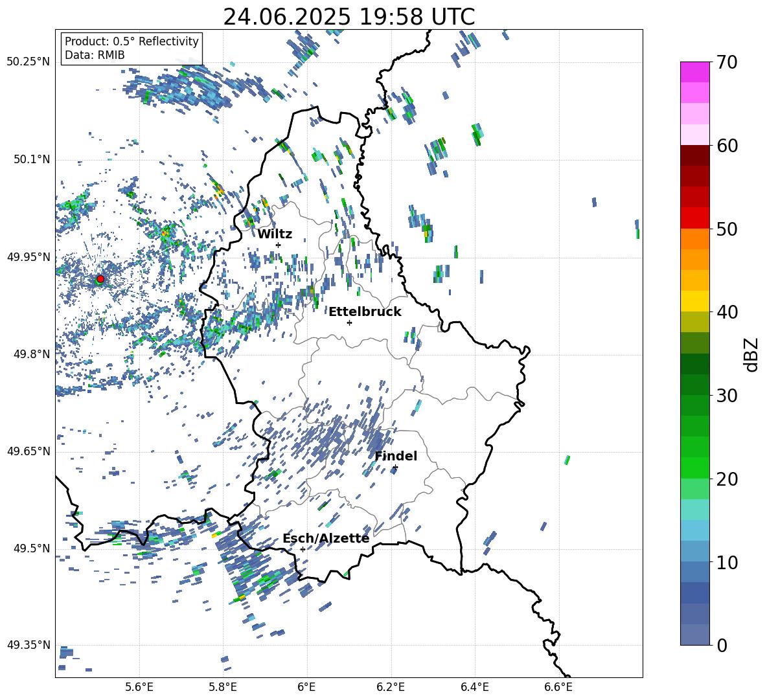
Task: Select the Ettelbruck city label
Action: tap(365, 312)
